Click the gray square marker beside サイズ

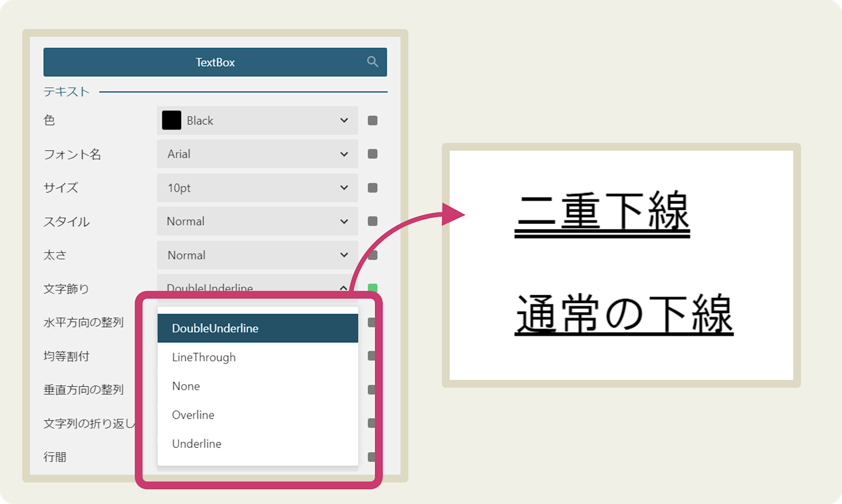click(x=373, y=188)
